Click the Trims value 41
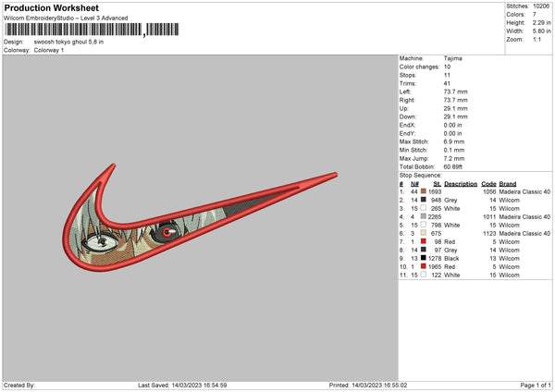The height and width of the screenshot is (392, 555). (447, 83)
